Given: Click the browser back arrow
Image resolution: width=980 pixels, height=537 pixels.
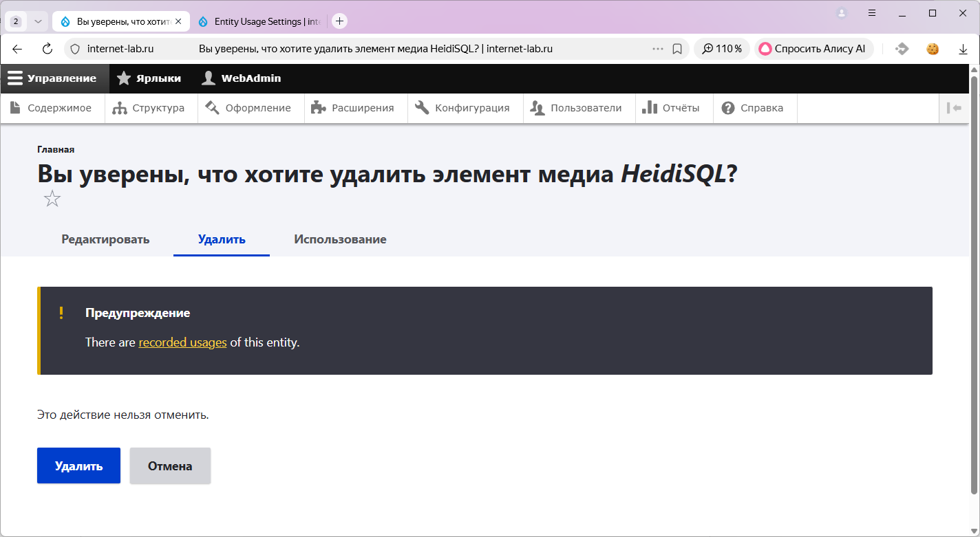Looking at the screenshot, I should click(17, 49).
